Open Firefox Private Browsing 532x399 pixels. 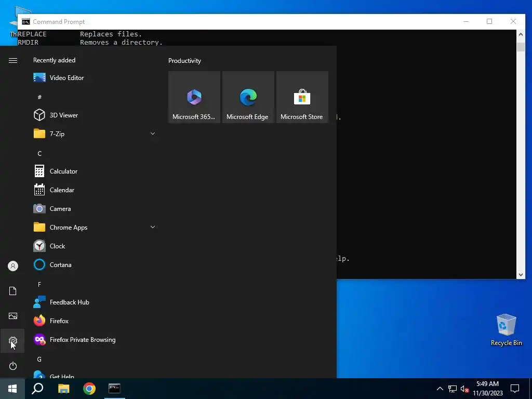click(95, 340)
